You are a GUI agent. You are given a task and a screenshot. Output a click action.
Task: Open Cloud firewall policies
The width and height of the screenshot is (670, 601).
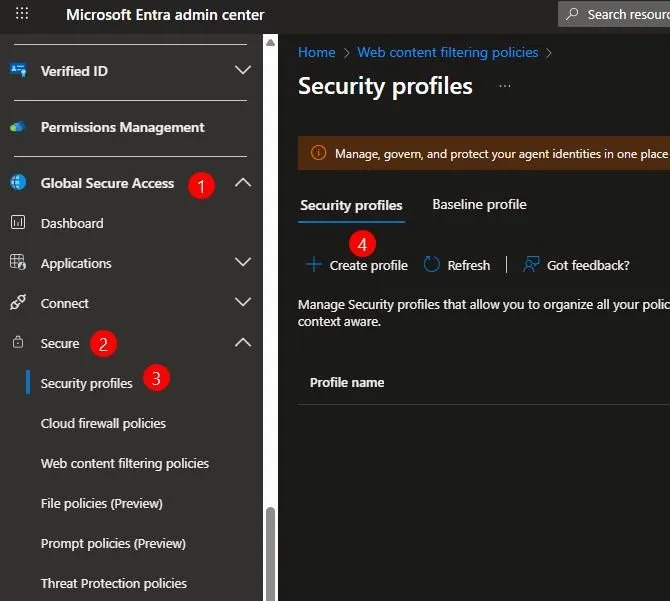point(103,423)
